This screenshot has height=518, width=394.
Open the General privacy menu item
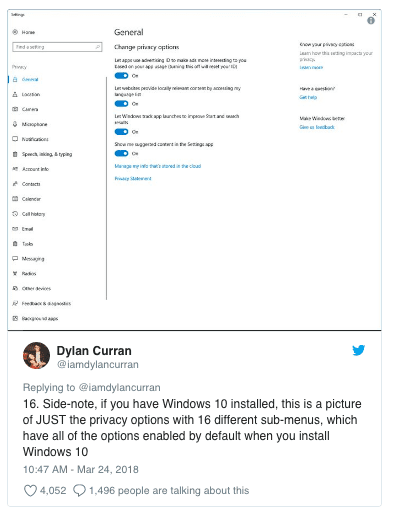[30, 79]
